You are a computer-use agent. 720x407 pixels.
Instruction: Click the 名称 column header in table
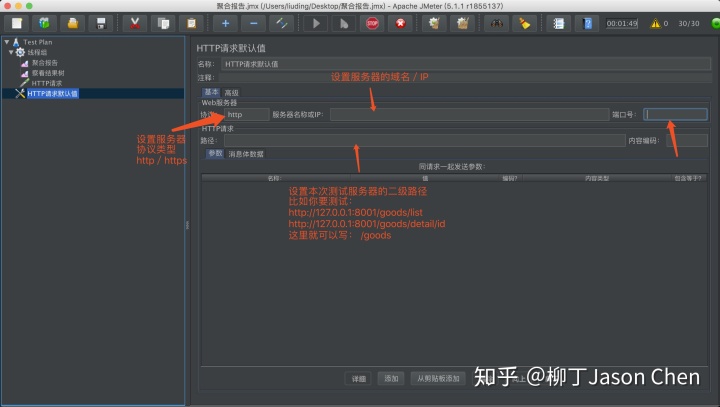coord(276,178)
